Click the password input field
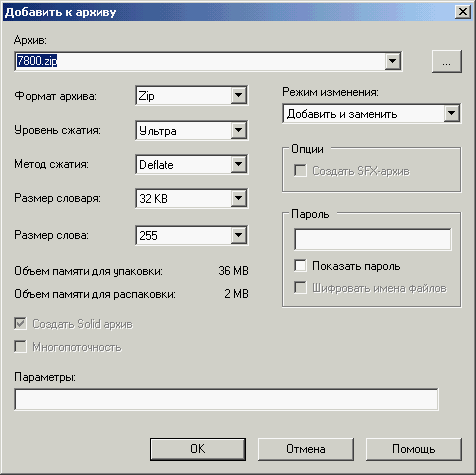This screenshot has width=476, height=475. point(373,239)
